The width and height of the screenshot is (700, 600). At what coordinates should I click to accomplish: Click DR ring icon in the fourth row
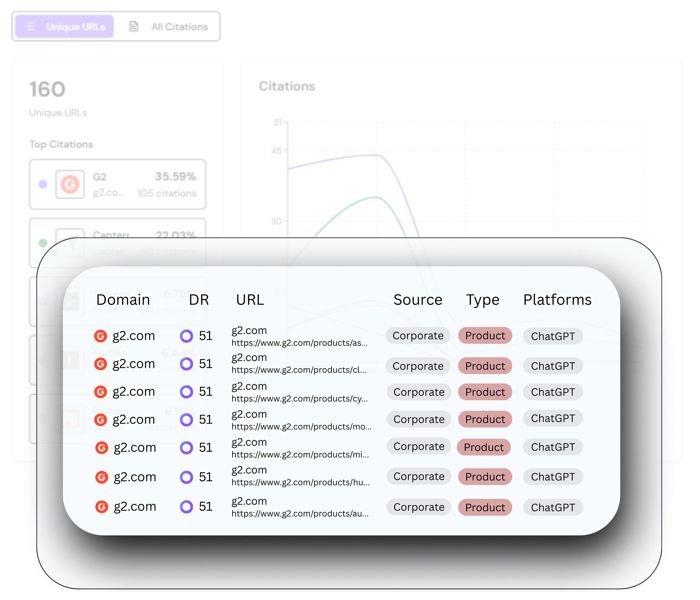[x=186, y=420]
